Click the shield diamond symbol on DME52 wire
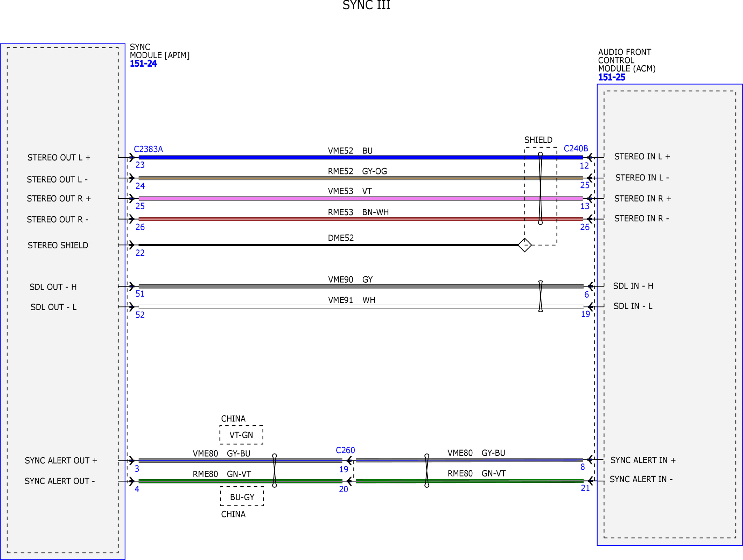Image resolution: width=743 pixels, height=560 pixels. (525, 245)
